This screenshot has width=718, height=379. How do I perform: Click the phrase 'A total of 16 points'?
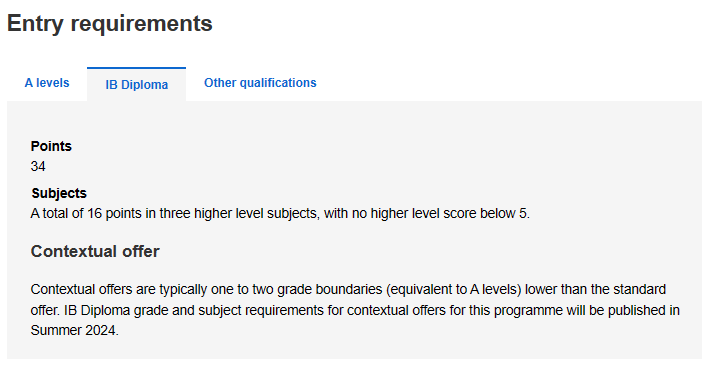click(86, 213)
